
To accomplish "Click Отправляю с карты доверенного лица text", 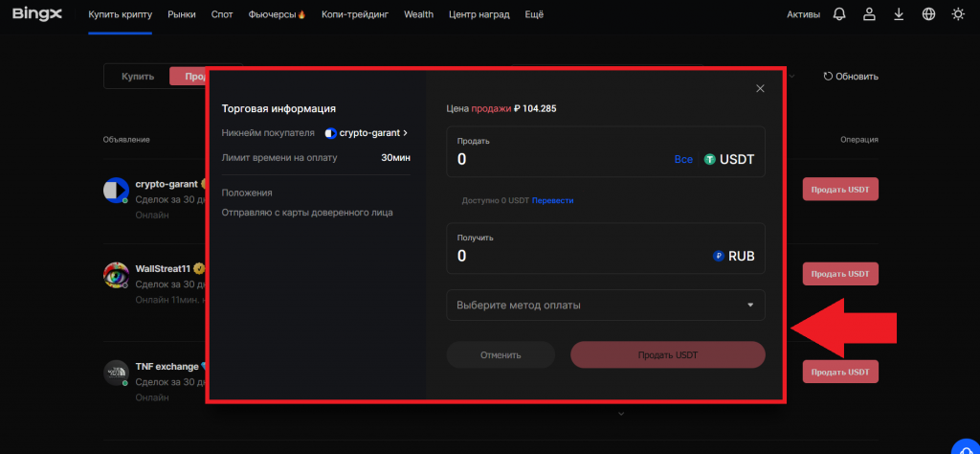I will coord(307,213).
